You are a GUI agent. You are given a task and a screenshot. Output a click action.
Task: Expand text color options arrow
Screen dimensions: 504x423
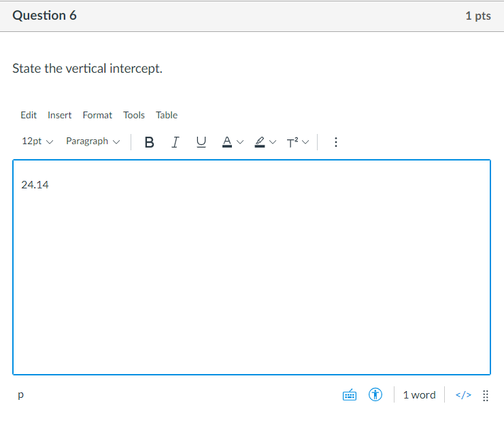[x=240, y=141]
